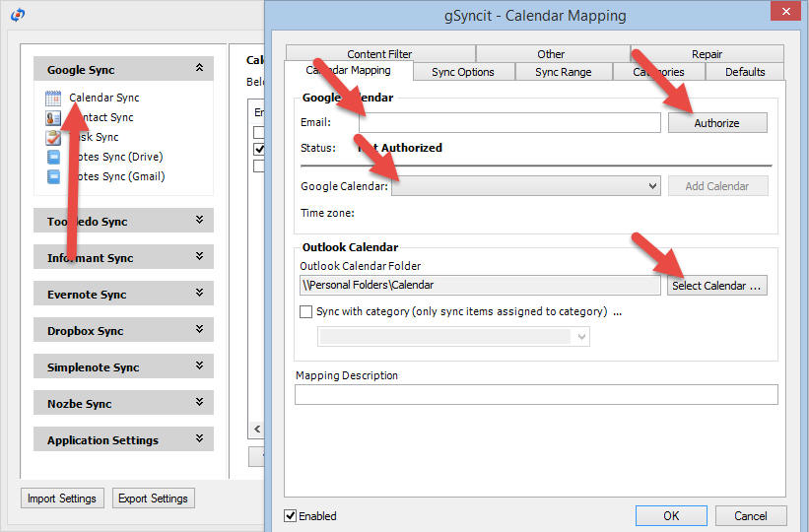Screen dimensions: 809x532
Task: Open the Google Calendar dropdown list
Action: tap(526, 186)
